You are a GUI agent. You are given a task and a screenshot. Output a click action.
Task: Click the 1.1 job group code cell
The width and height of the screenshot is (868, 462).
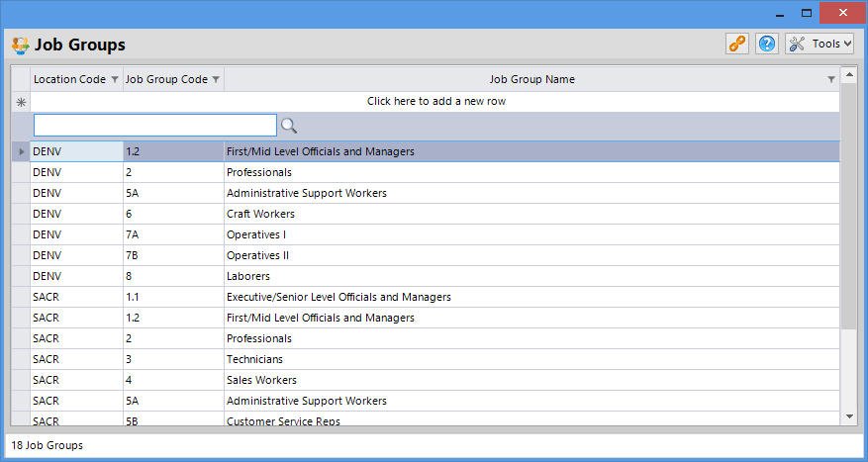click(173, 297)
